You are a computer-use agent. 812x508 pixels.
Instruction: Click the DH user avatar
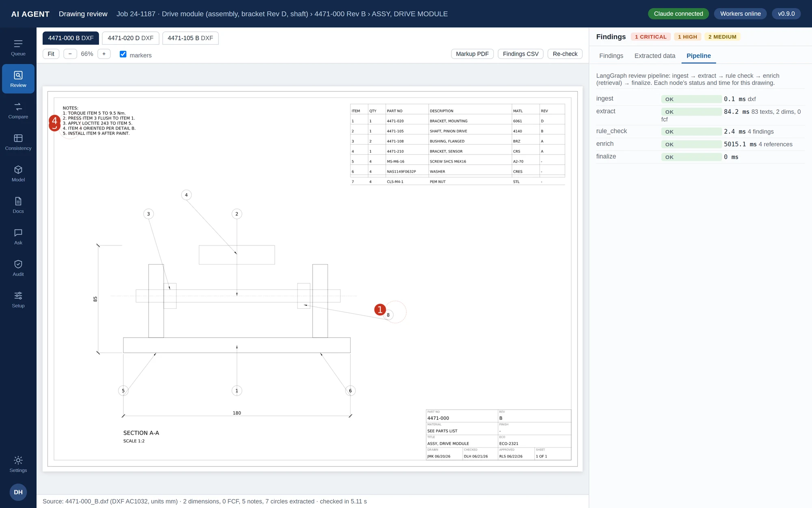click(18, 492)
